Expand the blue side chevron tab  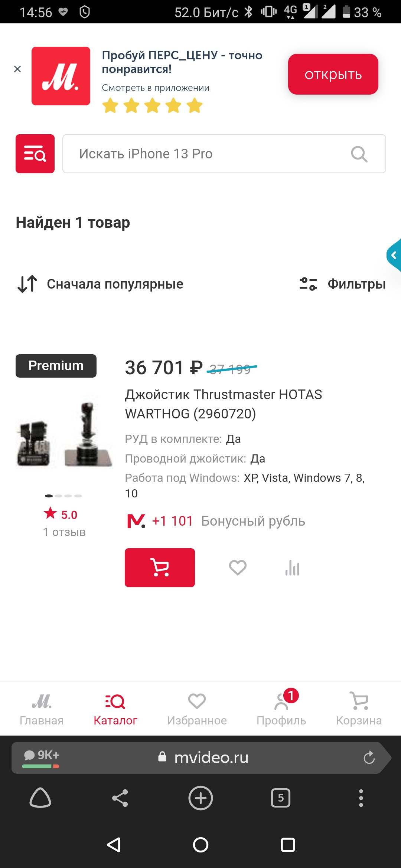tap(394, 255)
